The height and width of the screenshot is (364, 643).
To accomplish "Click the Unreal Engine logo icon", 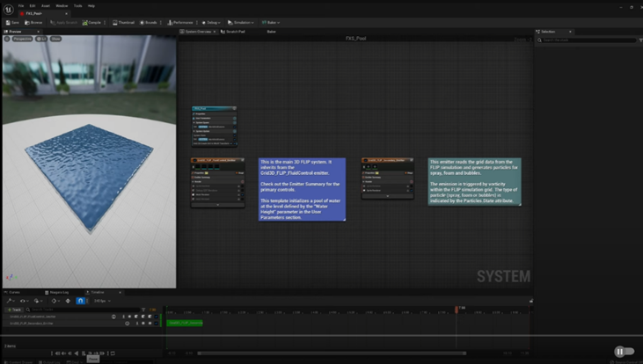I will (8, 9).
